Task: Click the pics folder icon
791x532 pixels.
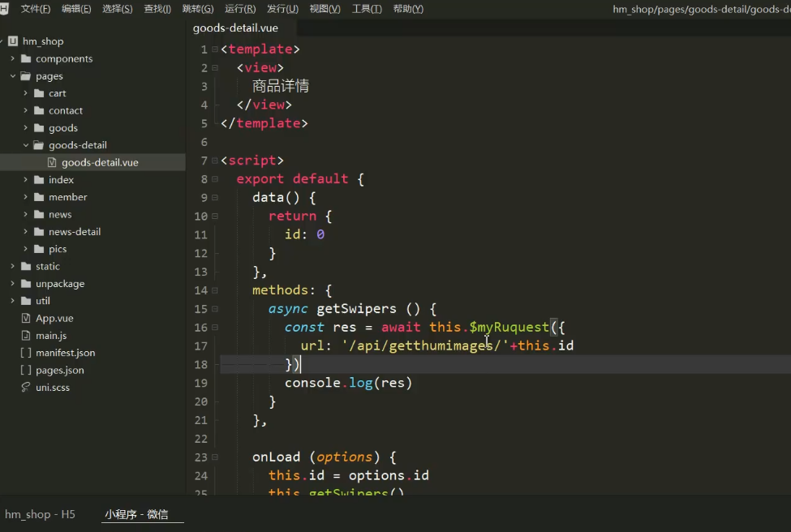Action: click(39, 249)
